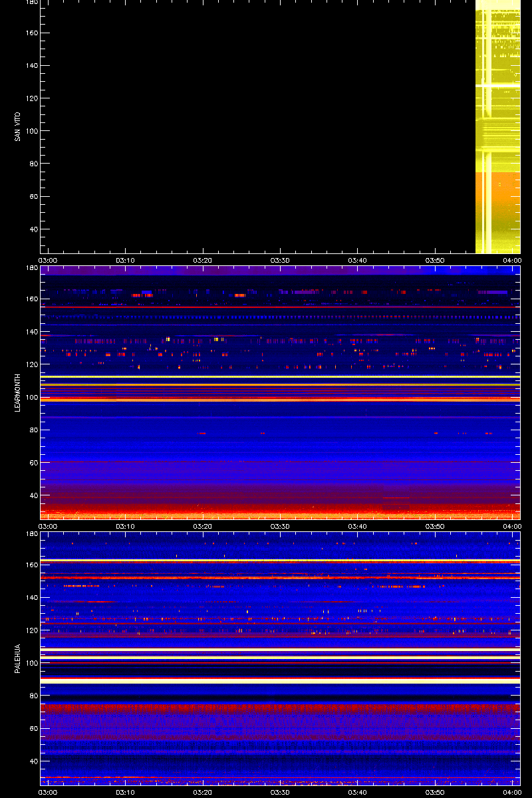Select the 03:20 tick under San Vito panel
The image size is (532, 798).
pos(203,260)
